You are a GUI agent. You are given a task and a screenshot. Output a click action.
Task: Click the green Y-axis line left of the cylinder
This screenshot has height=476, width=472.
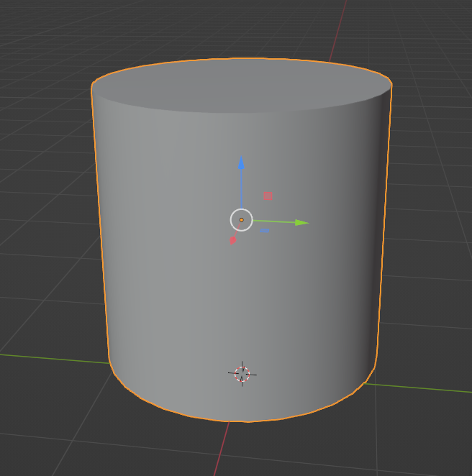[50, 359]
